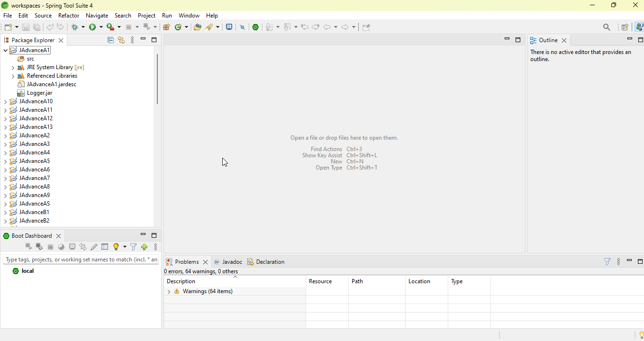This screenshot has height=341, width=644.
Task: Close the Package Explorer tab
Action: click(x=61, y=41)
